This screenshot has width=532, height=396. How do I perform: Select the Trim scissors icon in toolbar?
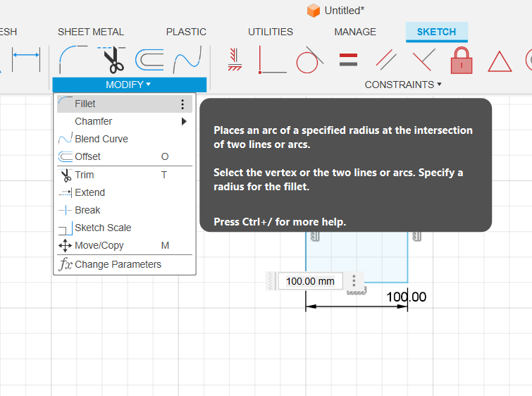pos(111,60)
